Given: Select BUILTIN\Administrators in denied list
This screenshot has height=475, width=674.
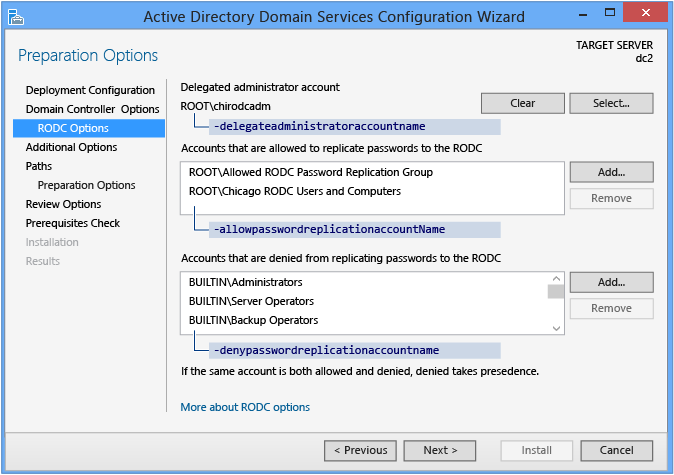Looking at the screenshot, I should pos(245,282).
